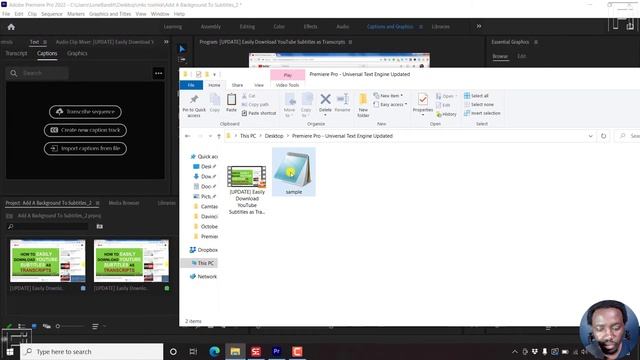Select Network in the navigation pane
640x360 pixels.
(x=203, y=276)
